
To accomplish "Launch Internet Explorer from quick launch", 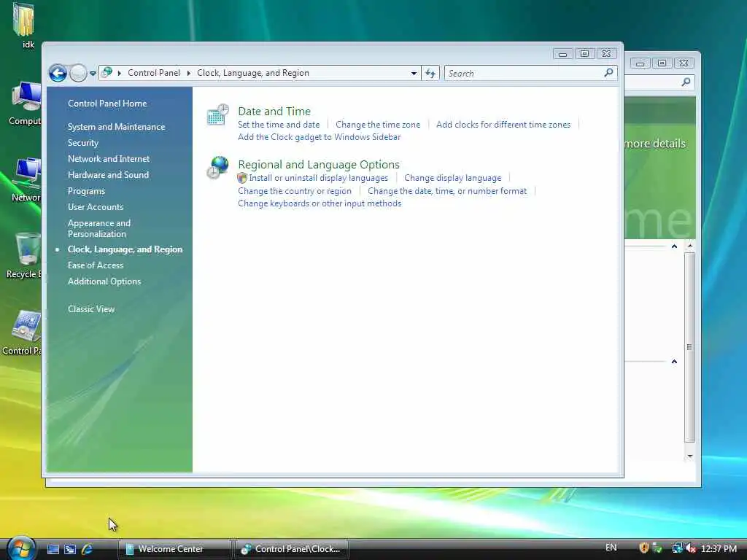I will click(x=88, y=549).
